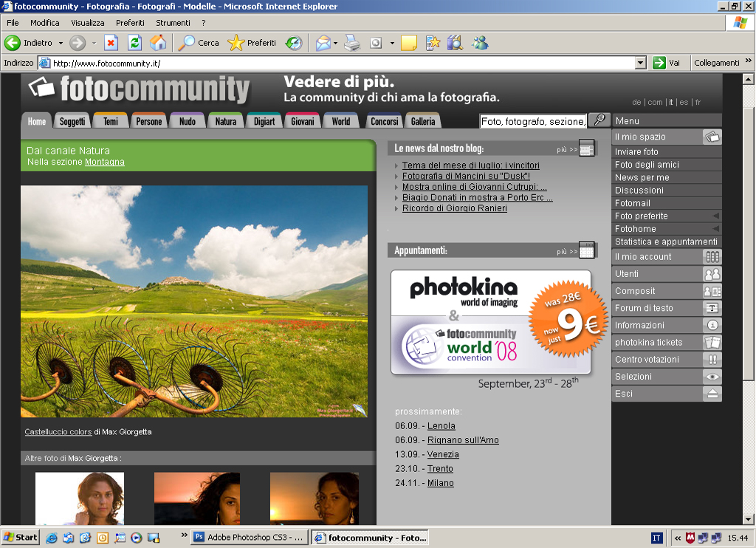Click the eject icon beside Esci
Screen dimensions: 756x548
(712, 394)
